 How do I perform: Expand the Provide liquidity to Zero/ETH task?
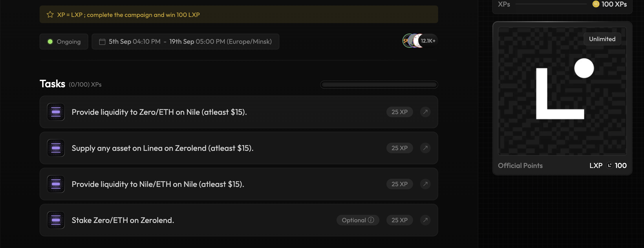159,112
